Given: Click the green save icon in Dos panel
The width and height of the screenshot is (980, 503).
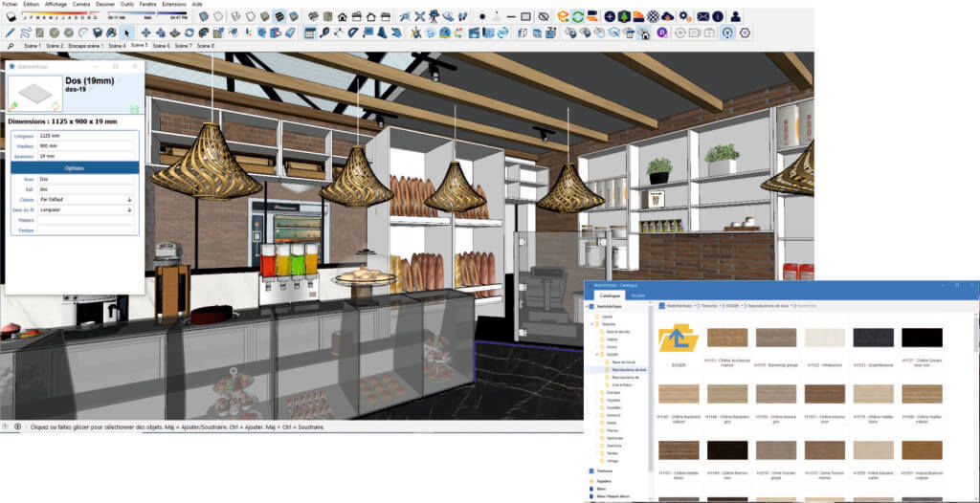Looking at the screenshot, I should pyautogui.click(x=134, y=109).
